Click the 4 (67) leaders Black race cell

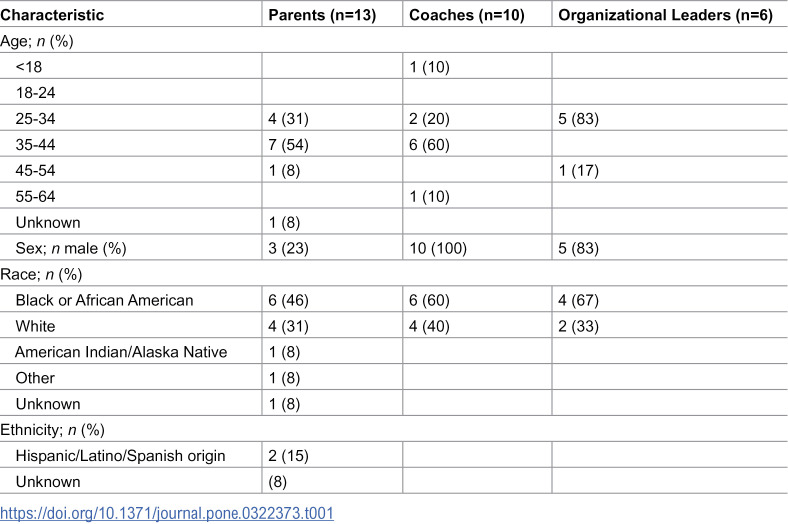tap(578, 300)
